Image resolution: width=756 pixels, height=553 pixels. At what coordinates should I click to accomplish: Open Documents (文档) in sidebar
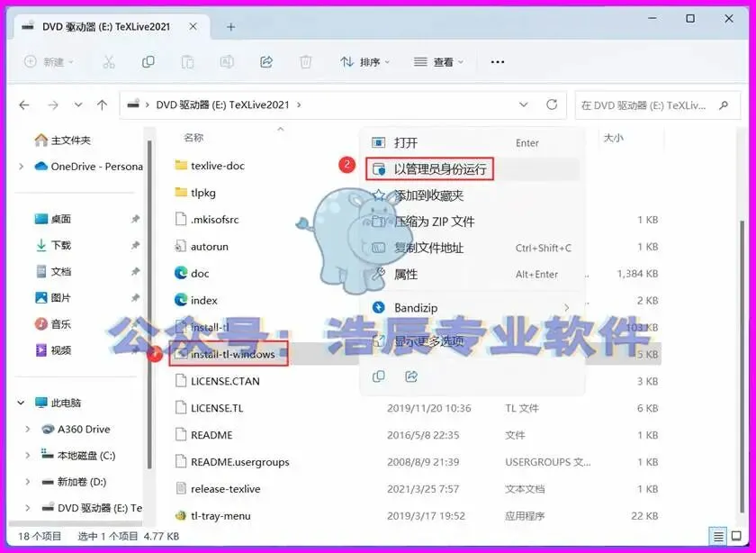[x=53, y=272]
